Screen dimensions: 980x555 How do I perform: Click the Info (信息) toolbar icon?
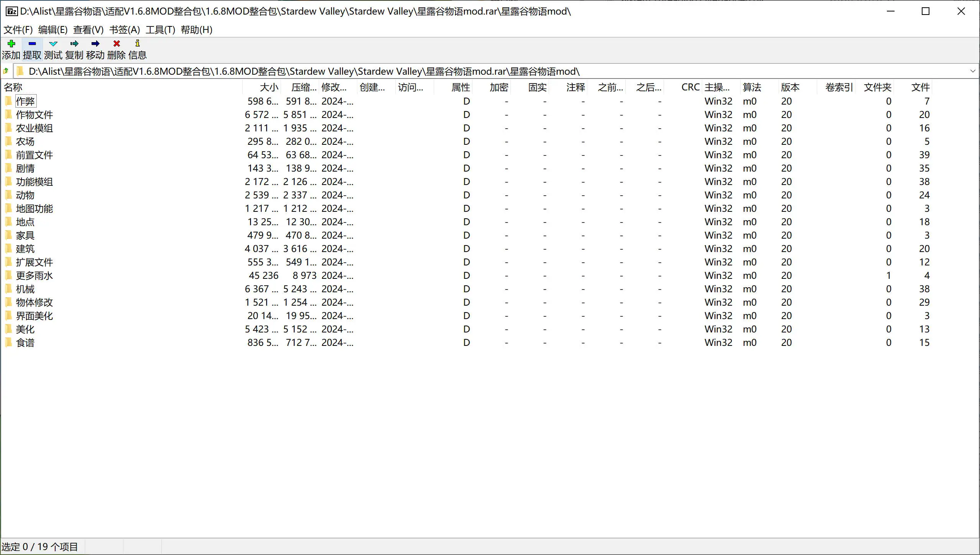pos(138,43)
